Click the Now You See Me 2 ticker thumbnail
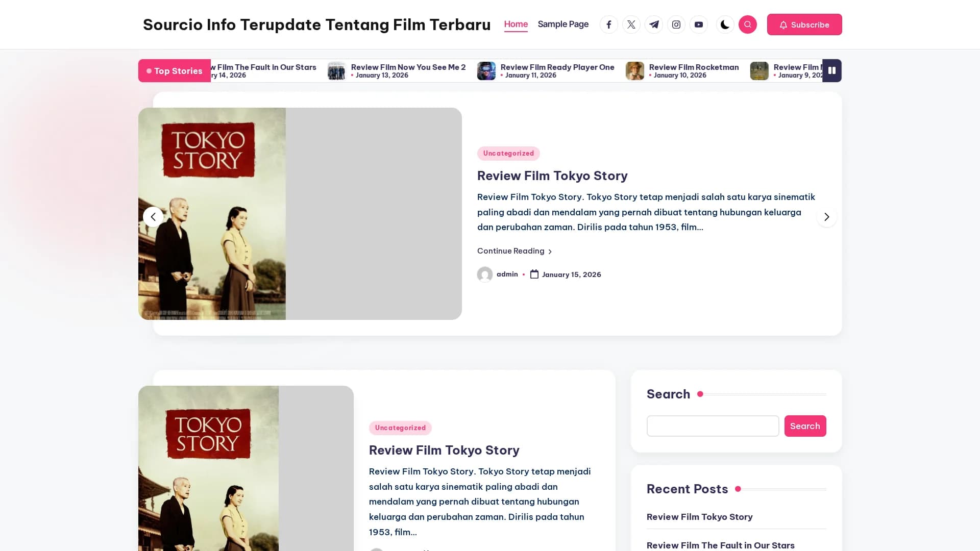The width and height of the screenshot is (980, 551). coord(336,71)
